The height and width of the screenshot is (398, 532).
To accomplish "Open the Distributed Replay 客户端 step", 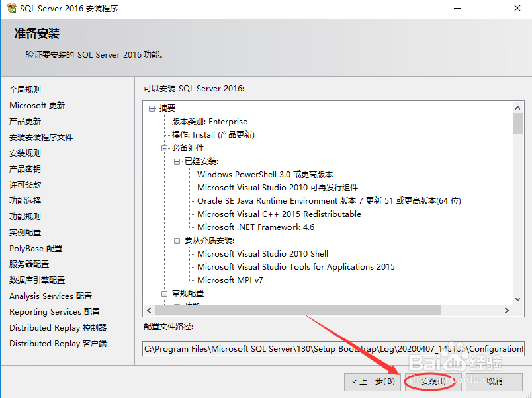I will [x=58, y=343].
